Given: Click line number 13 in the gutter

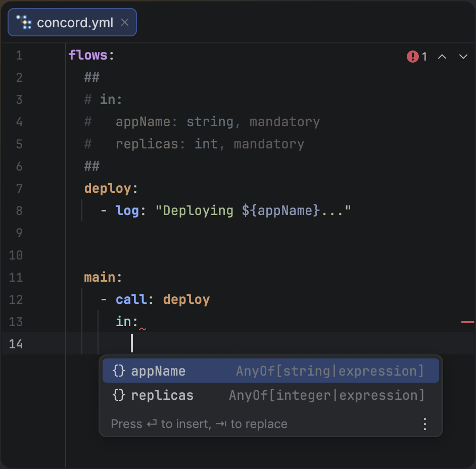Looking at the screenshot, I should pyautogui.click(x=16, y=322).
